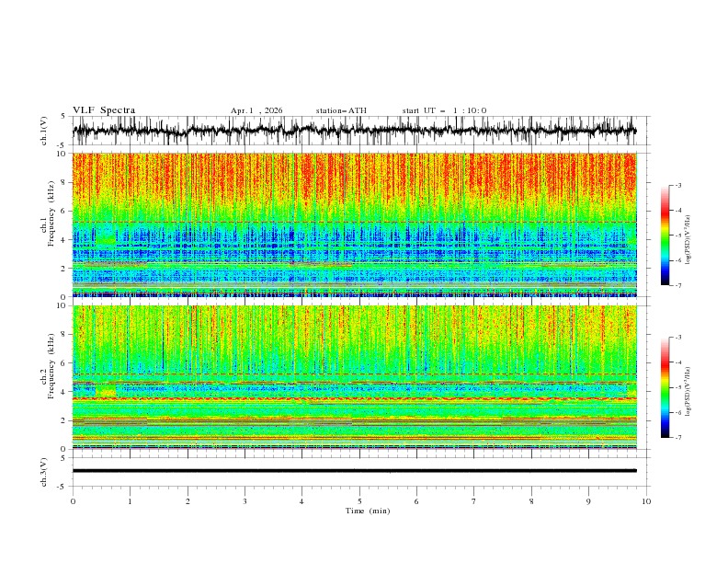Click the time-axis tick label "2"
Viewport: 728px width, 563px height.
pyautogui.click(x=188, y=501)
